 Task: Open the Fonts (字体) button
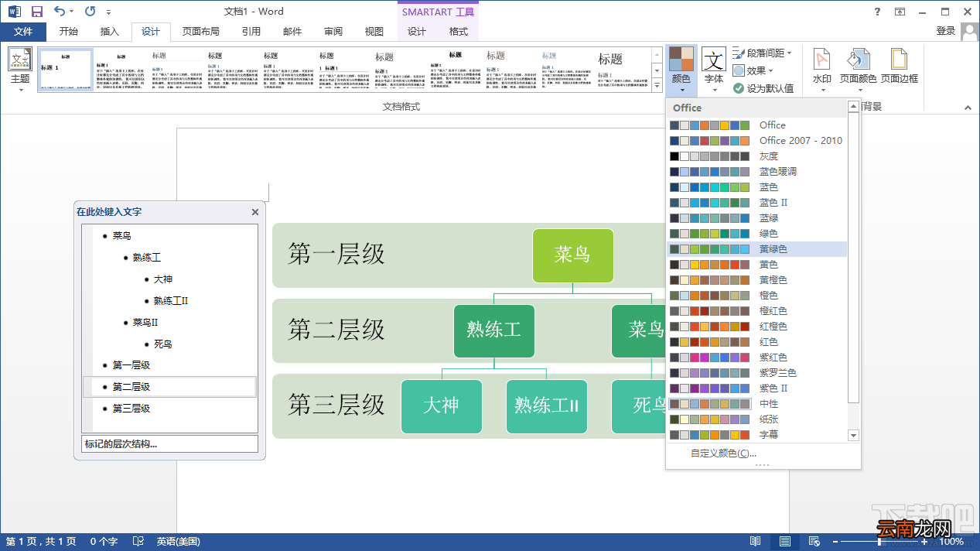pyautogui.click(x=714, y=70)
